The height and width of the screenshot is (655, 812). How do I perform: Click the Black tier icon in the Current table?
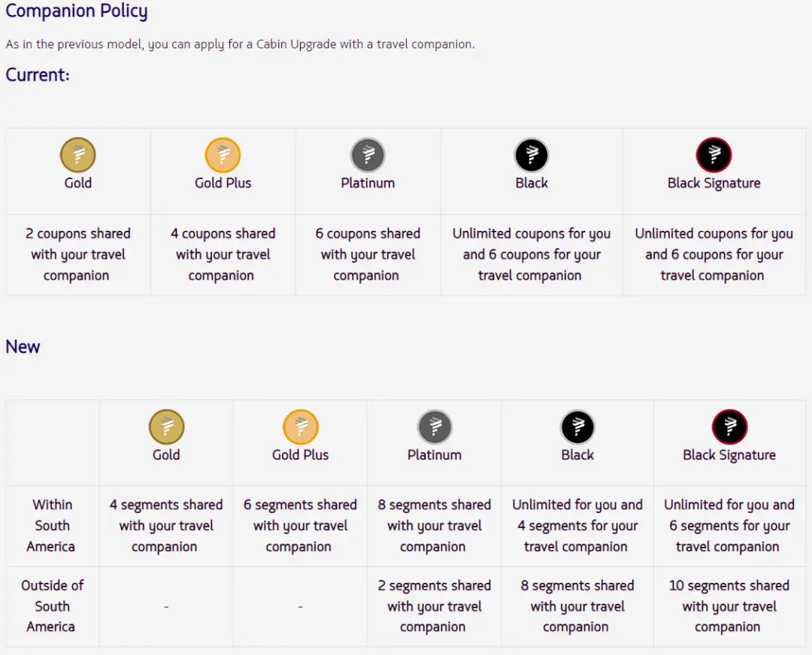[532, 156]
